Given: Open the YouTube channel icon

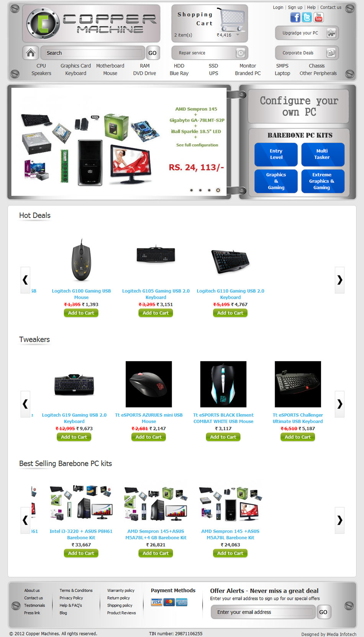Looking at the screenshot, I should pyautogui.click(x=318, y=17).
